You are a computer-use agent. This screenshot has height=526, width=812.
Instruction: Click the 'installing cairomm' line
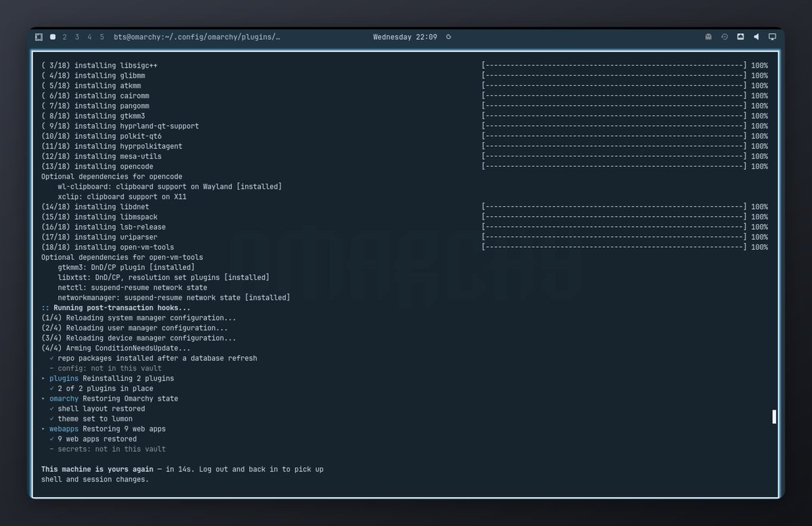(95, 96)
